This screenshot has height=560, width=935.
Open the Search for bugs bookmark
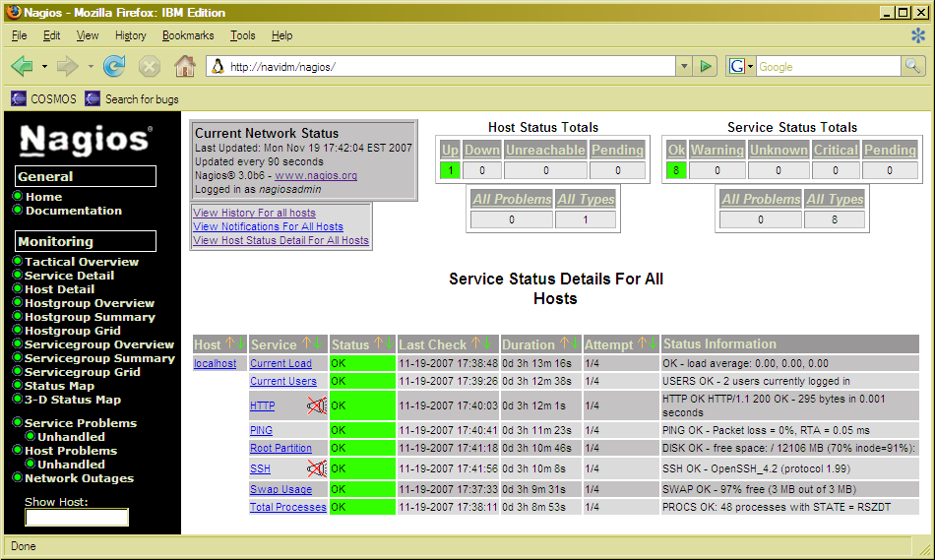(132, 99)
